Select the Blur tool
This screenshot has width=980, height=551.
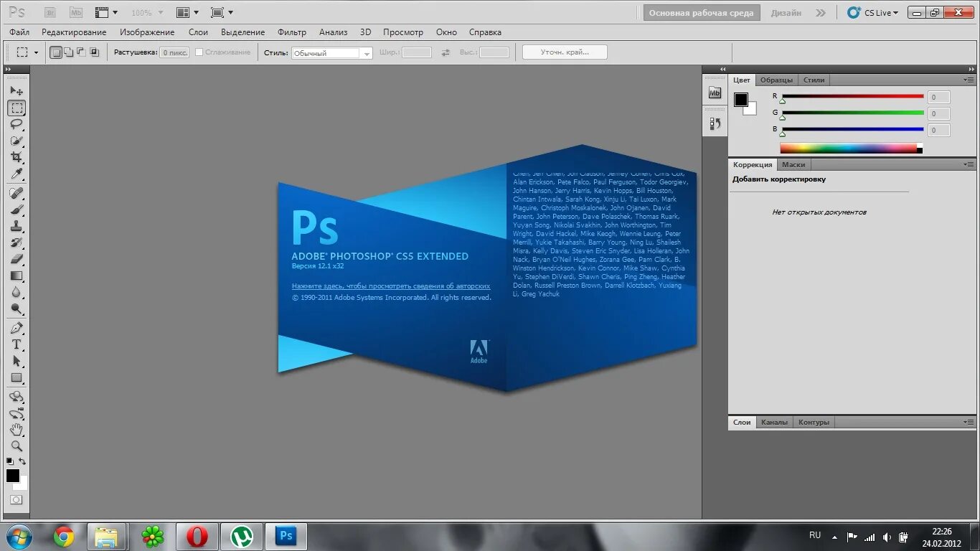coord(17,293)
